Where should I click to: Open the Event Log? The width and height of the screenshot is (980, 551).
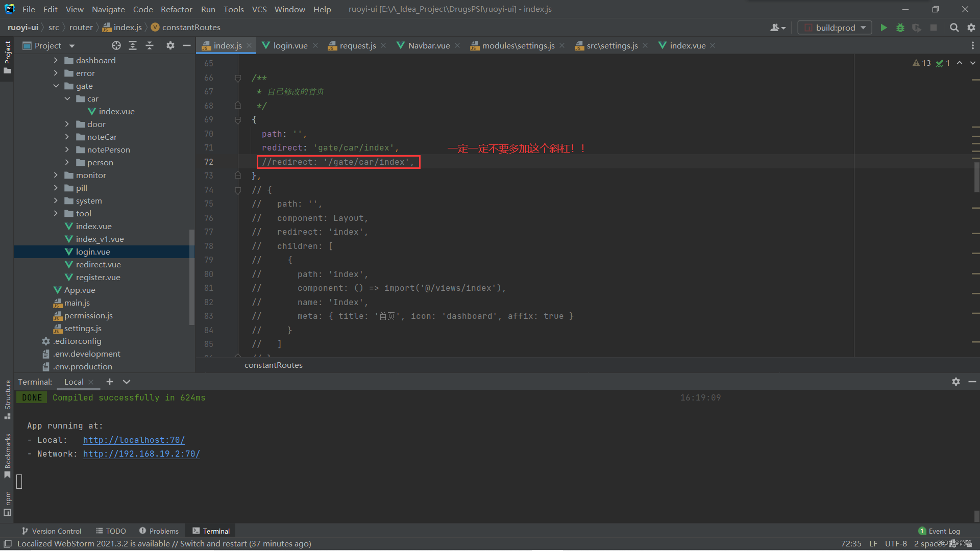coord(939,531)
